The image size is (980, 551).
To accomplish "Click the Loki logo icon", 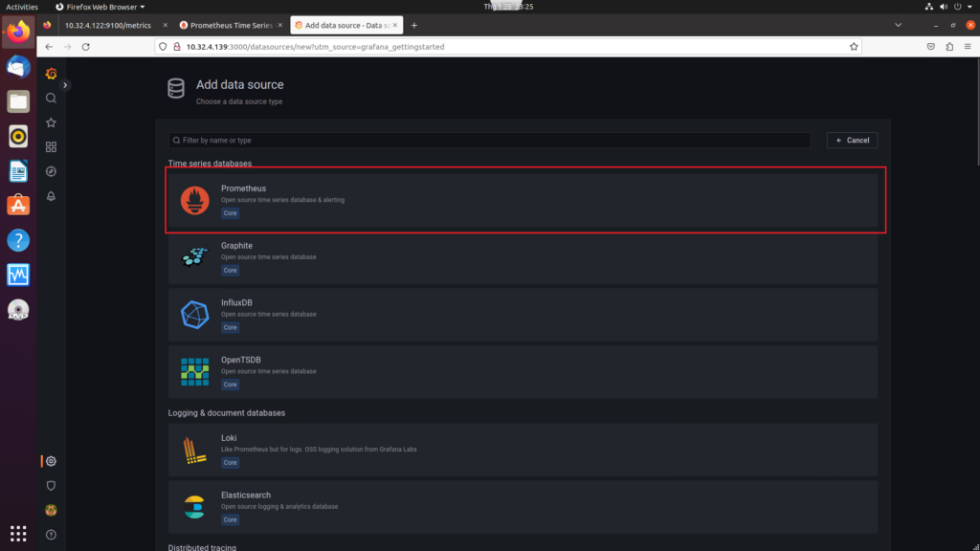I will (x=195, y=450).
